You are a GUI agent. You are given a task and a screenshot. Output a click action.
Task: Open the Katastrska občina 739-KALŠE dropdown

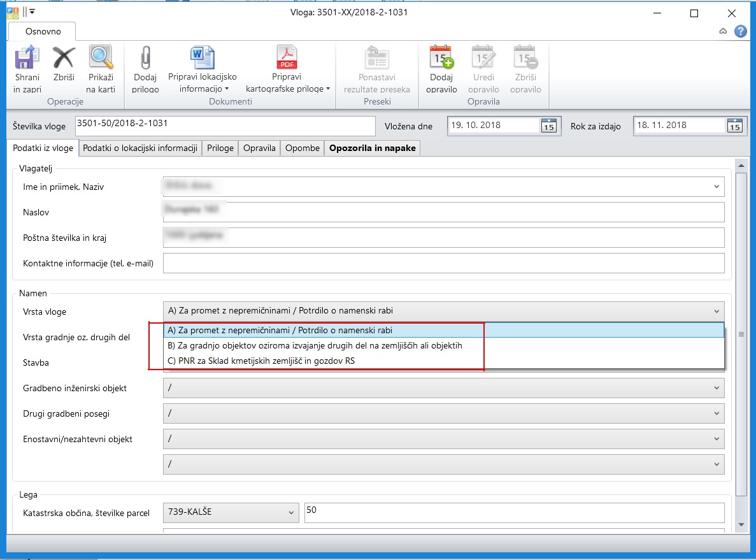(291, 512)
